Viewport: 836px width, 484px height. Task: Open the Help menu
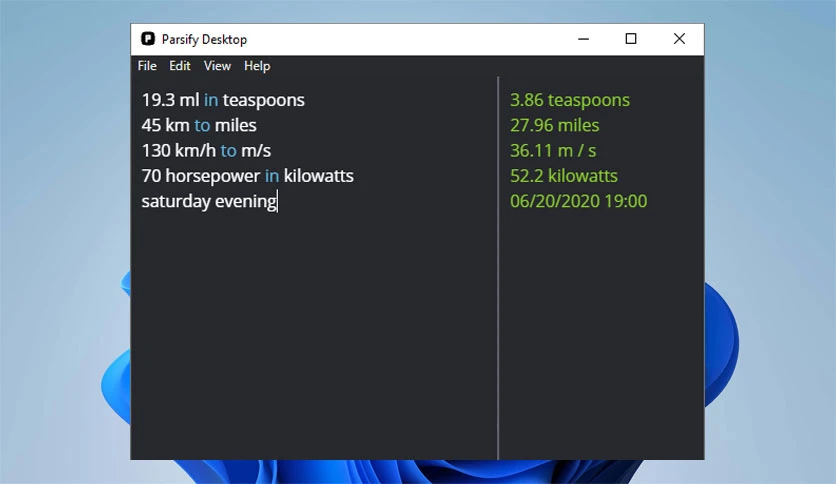257,66
